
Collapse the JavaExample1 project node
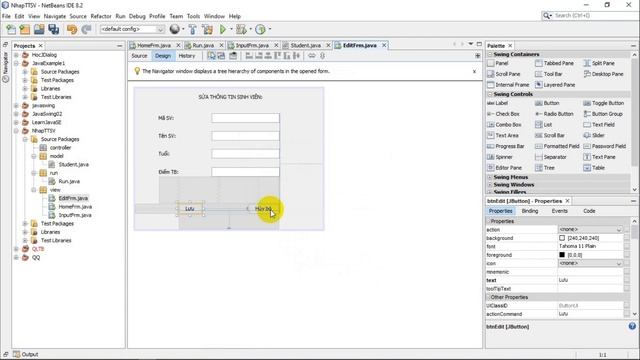point(16,63)
